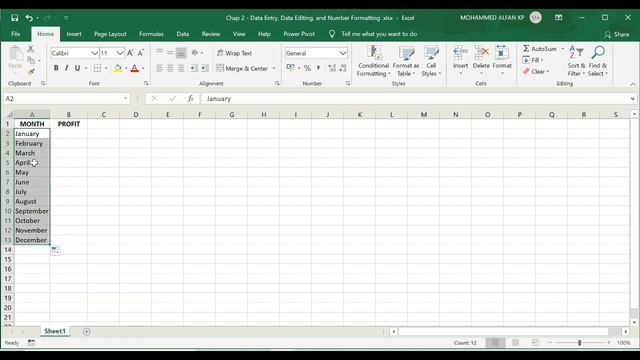
Task: Click the Save icon in the title bar
Action: (15, 18)
